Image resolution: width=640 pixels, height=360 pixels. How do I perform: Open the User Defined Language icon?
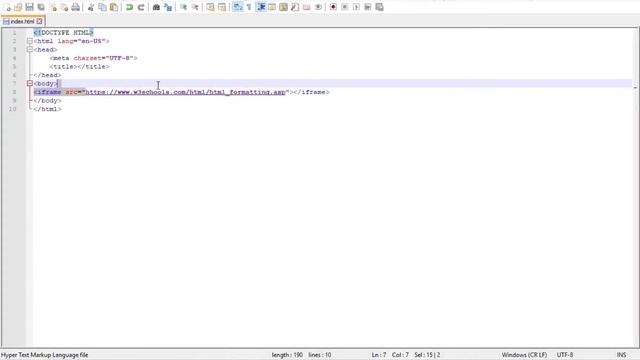pyautogui.click(x=272, y=7)
